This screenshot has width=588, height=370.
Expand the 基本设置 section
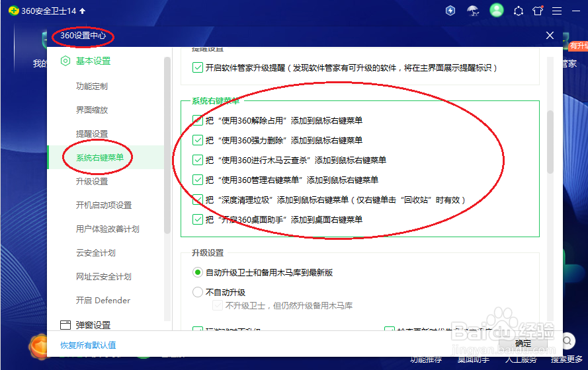pyautogui.click(x=93, y=61)
